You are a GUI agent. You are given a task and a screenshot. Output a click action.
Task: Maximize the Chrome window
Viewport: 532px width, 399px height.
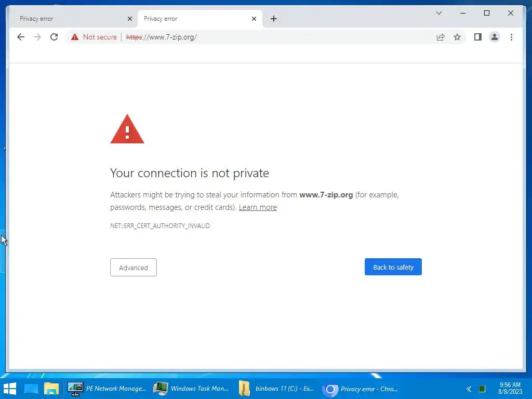point(486,13)
